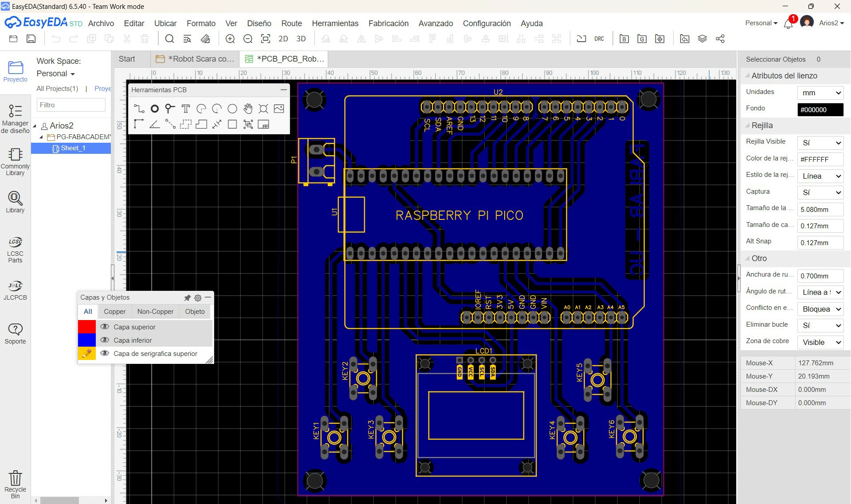Open the 3D view
The width and height of the screenshot is (851, 504).
click(x=301, y=39)
